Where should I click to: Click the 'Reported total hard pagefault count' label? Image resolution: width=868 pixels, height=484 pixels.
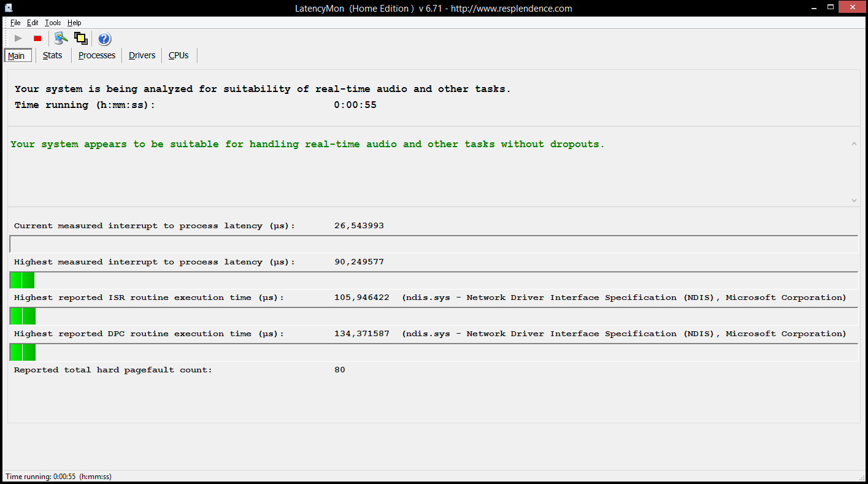pyautogui.click(x=113, y=370)
